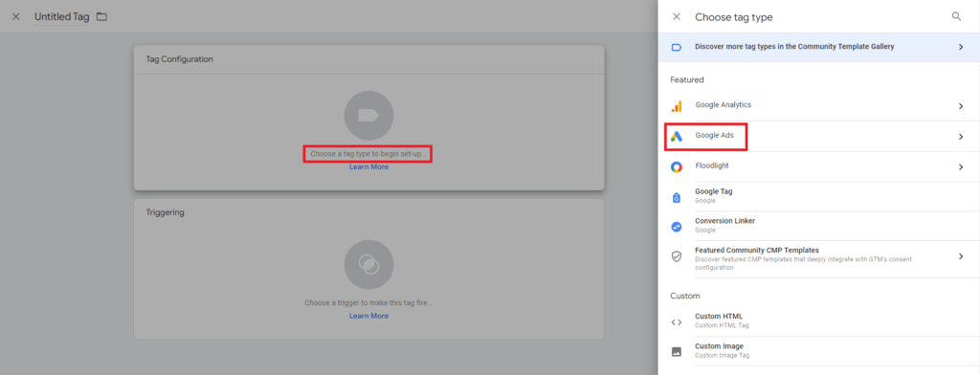Click the Community Template Gallery tag icon
This screenshot has width=980, height=375.
(677, 47)
